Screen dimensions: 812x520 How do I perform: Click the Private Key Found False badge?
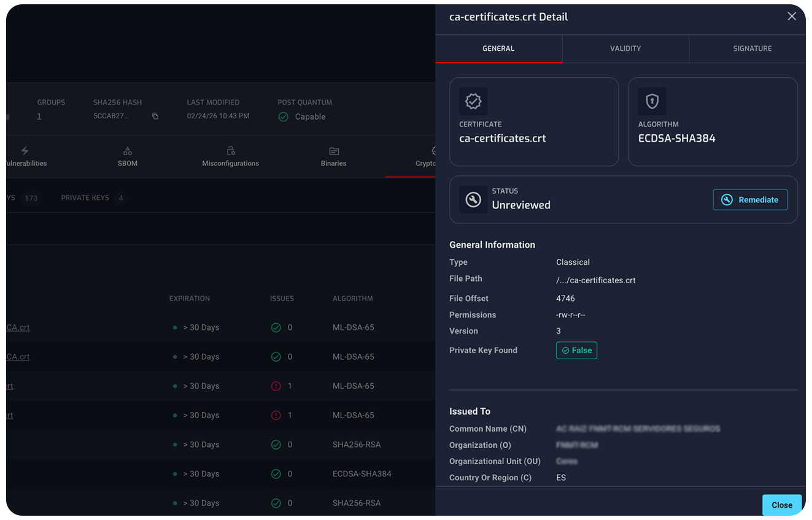point(576,350)
